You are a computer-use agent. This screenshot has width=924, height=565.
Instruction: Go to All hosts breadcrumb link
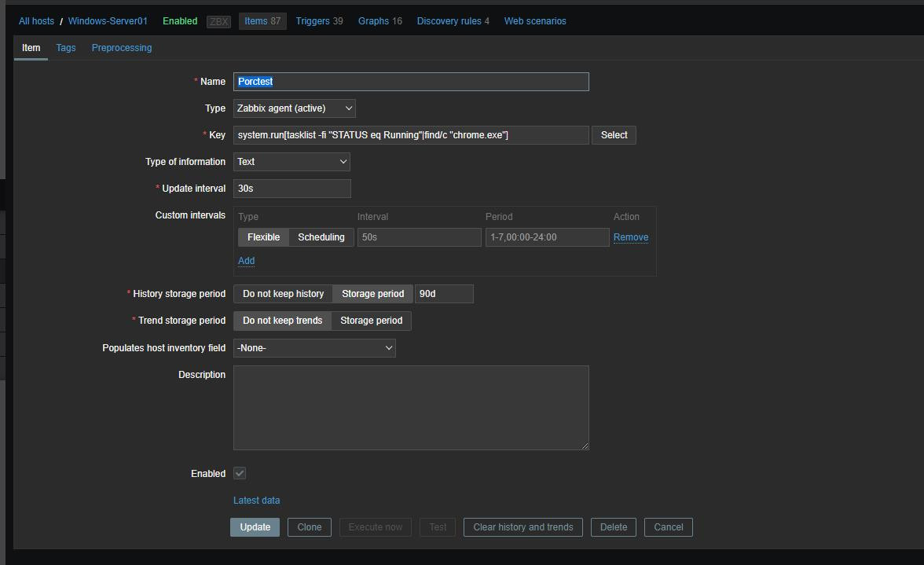36,21
